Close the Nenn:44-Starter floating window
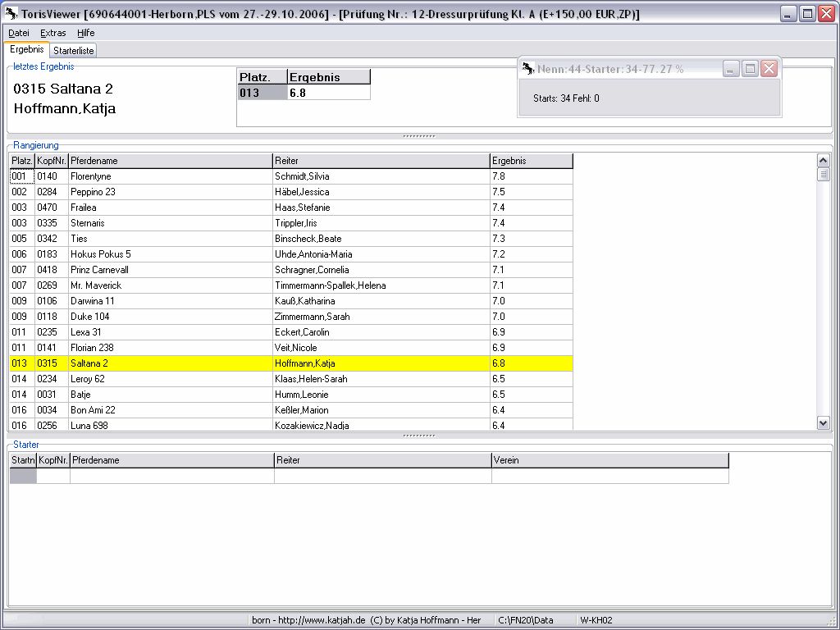The height and width of the screenshot is (630, 840). pyautogui.click(x=769, y=69)
